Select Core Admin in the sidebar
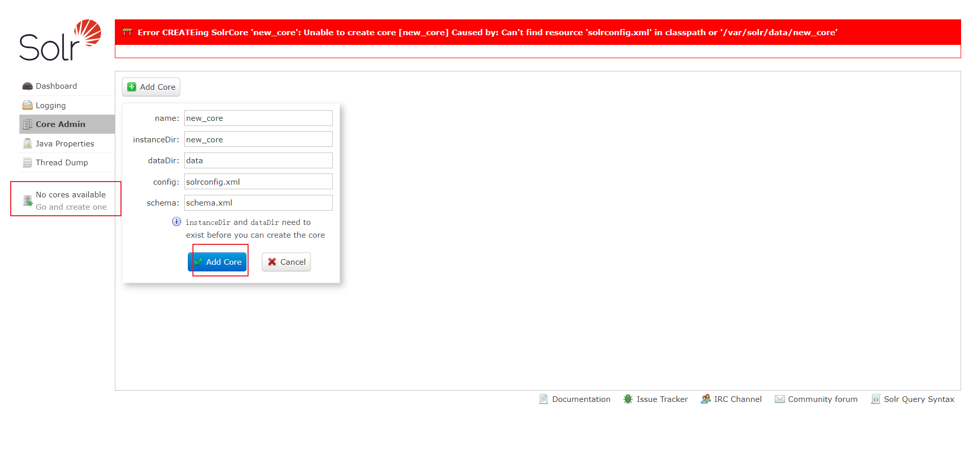 coord(67,124)
